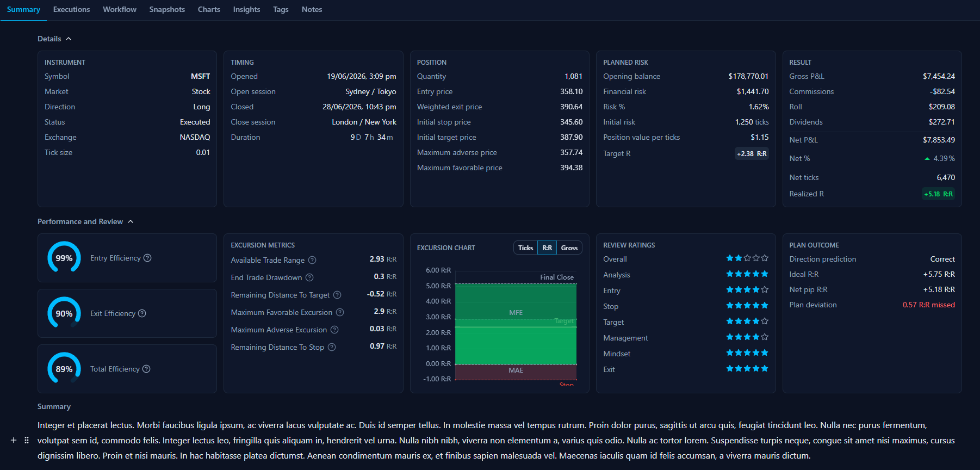Open the Total Efficiency help icon

tap(146, 369)
